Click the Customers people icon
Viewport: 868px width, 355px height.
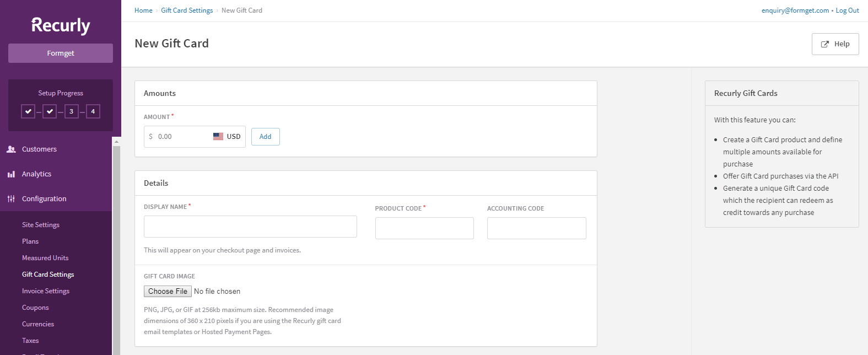tap(11, 149)
